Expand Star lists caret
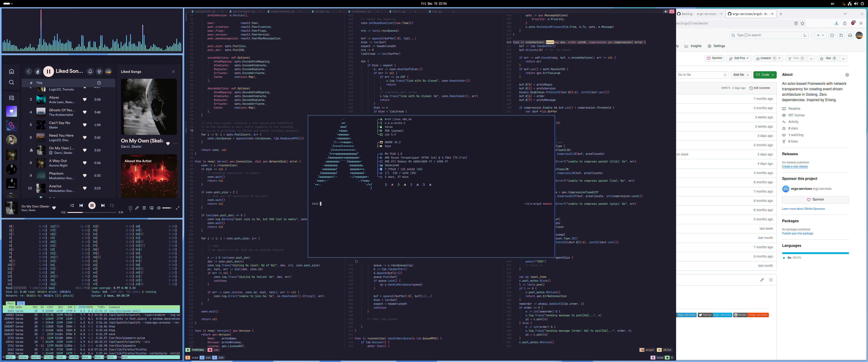The width and height of the screenshot is (868, 362). tap(843, 58)
